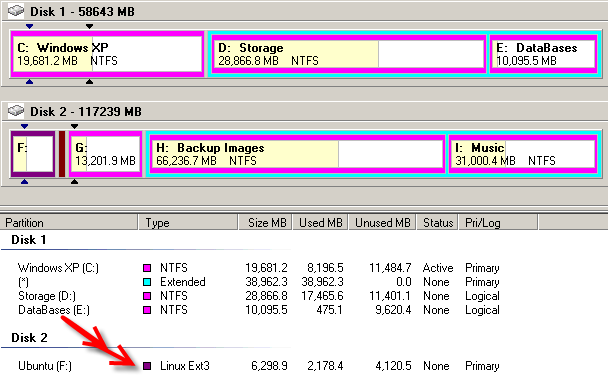Click the Disk 1 - 58643 MB title
The width and height of the screenshot is (608, 375).
82,12
